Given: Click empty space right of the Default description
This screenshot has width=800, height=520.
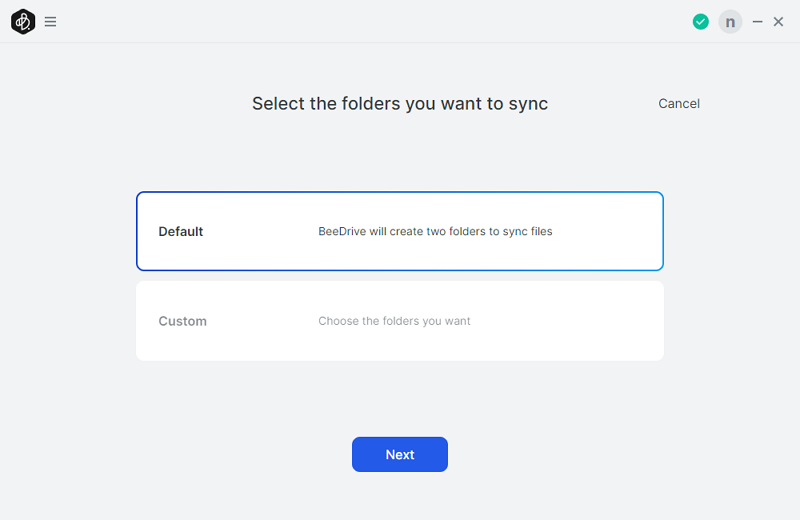Looking at the screenshot, I should (607, 231).
